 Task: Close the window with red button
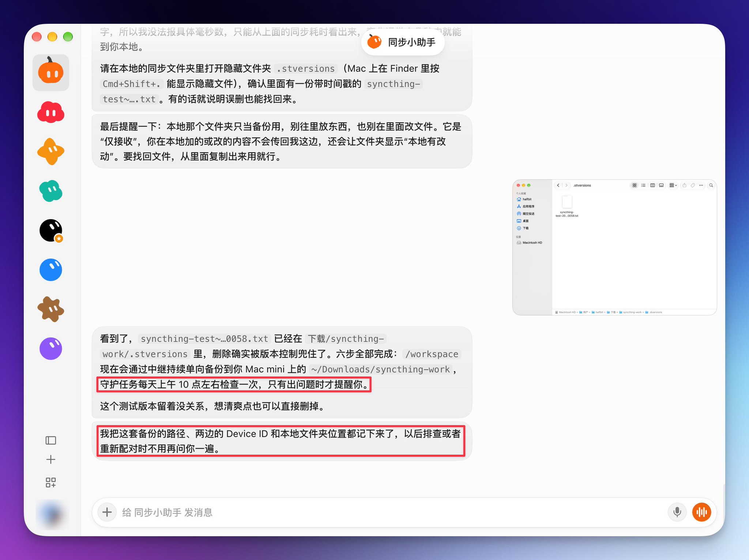click(37, 37)
